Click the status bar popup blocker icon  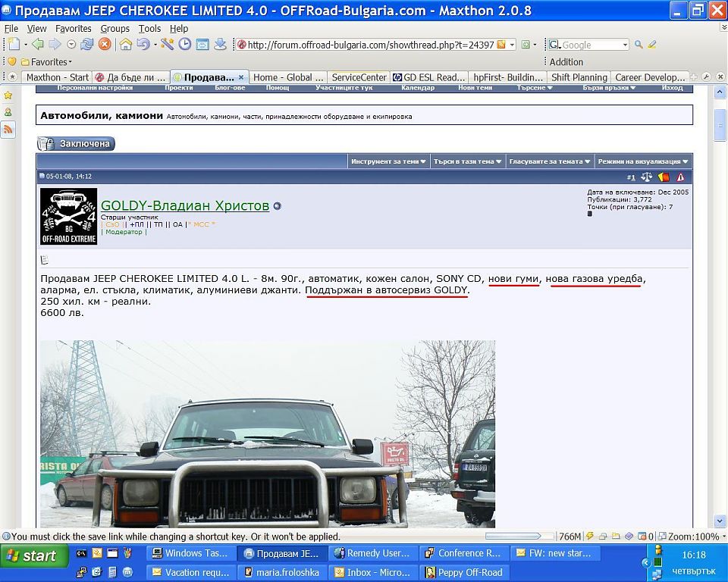coord(642,537)
